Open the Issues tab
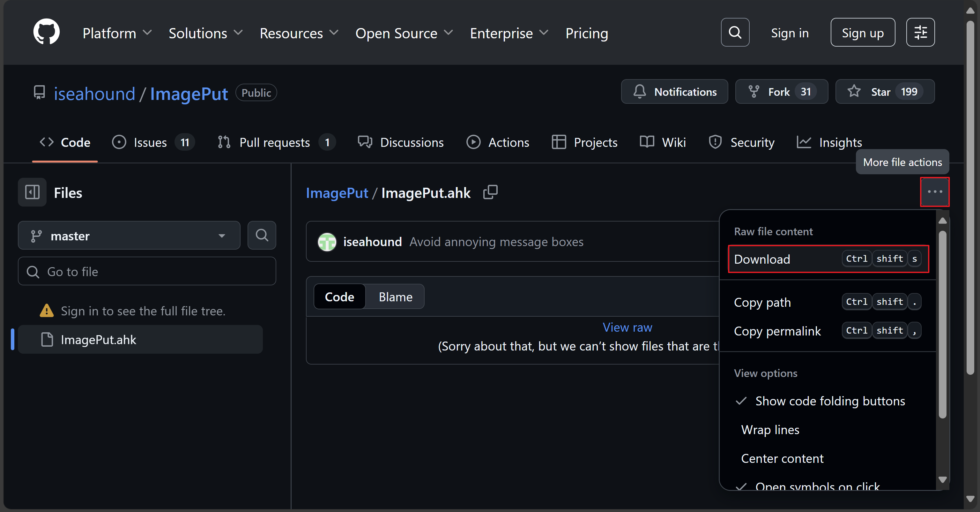980x512 pixels. [153, 142]
